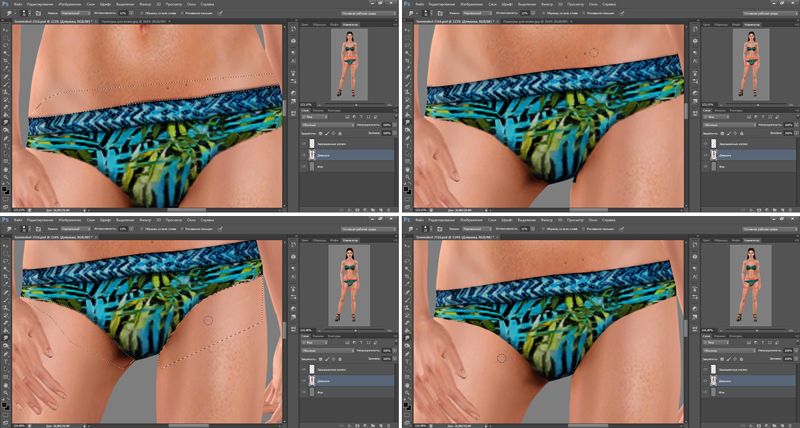Open the brush preset picker in the top-left window

(24, 13)
